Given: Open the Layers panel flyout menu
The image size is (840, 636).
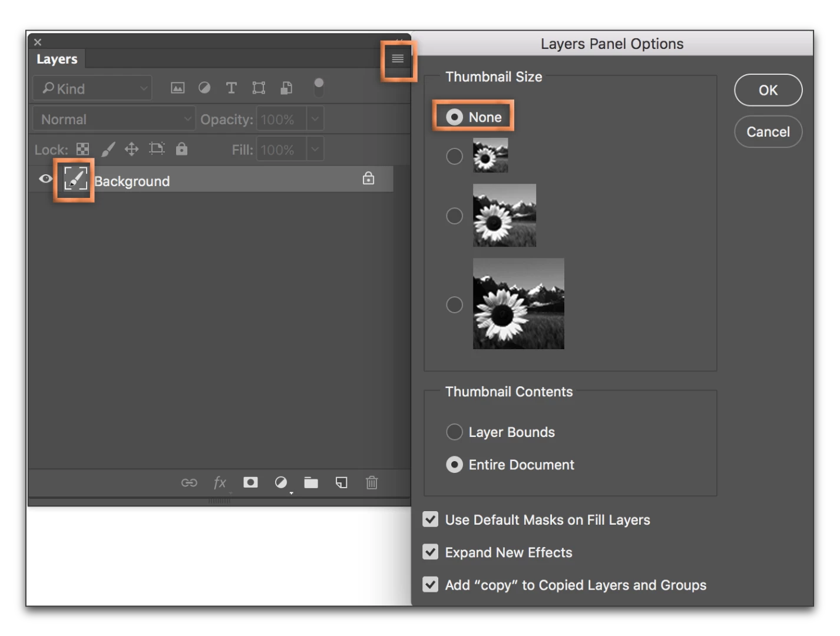Looking at the screenshot, I should [398, 58].
